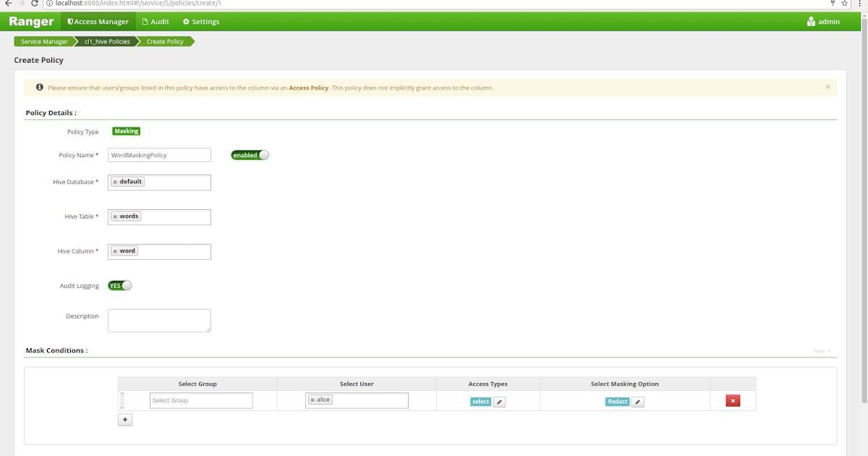868x456 pixels.
Task: Dismiss the yellow warning banner
Action: point(827,87)
